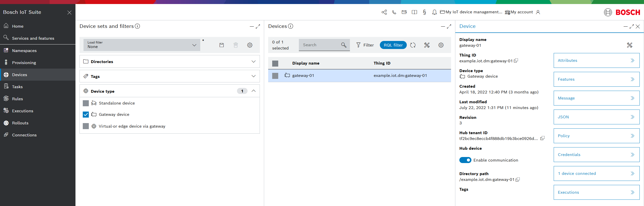
Task: Show info for Device sets and filters
Action: point(137,26)
